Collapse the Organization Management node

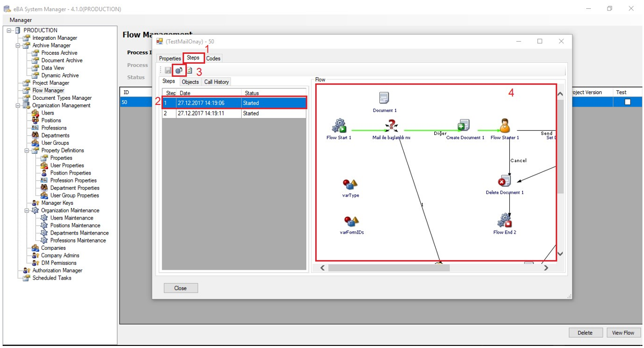(x=18, y=106)
